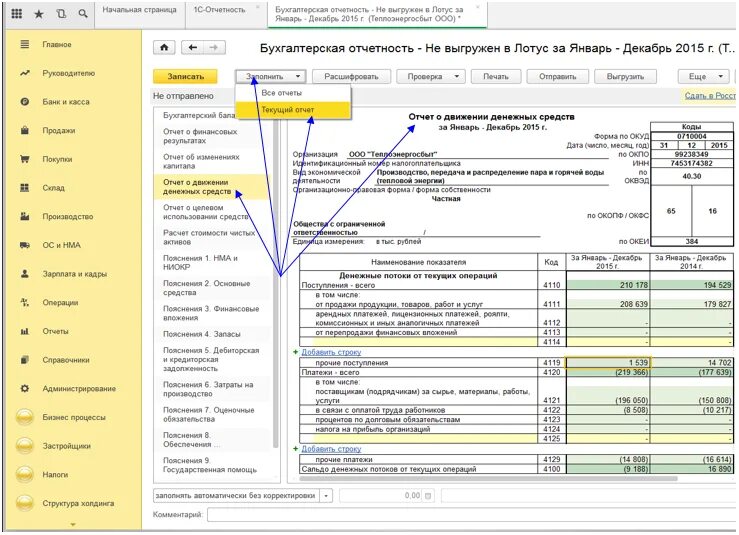
Task: Close the 1С-Отчетность tab
Action: click(x=257, y=8)
